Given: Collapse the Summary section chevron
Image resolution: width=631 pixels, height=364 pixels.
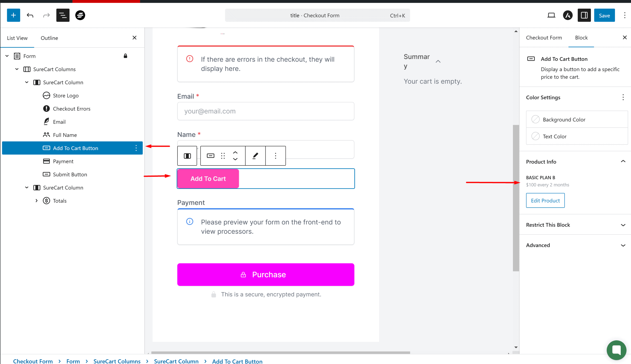Looking at the screenshot, I should [438, 61].
